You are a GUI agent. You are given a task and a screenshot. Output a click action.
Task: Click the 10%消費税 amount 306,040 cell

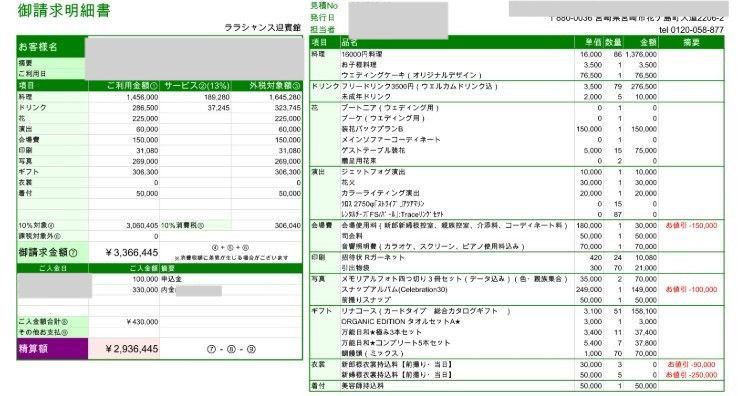tap(266, 226)
